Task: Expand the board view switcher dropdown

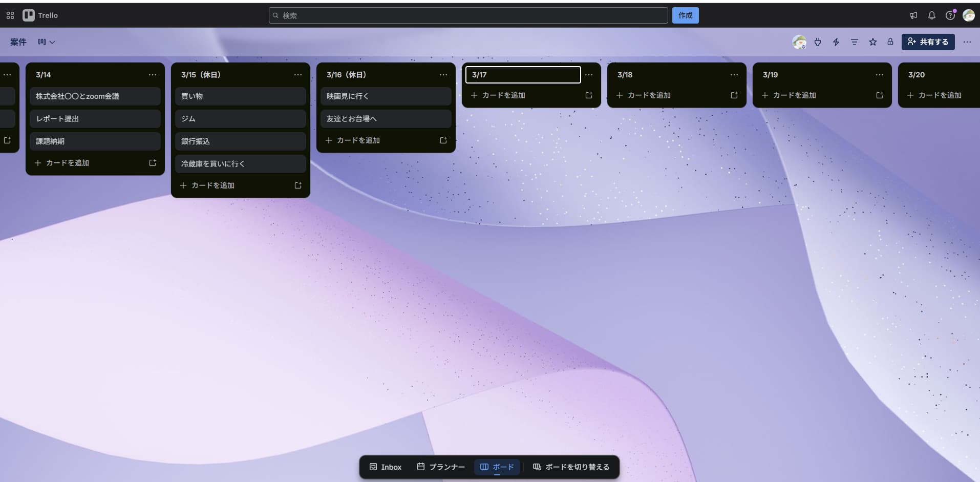Action: pos(46,42)
